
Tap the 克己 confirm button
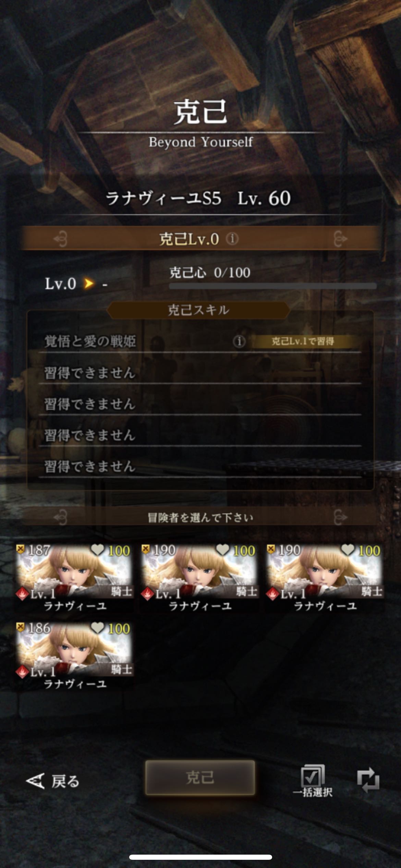pyautogui.click(x=200, y=777)
